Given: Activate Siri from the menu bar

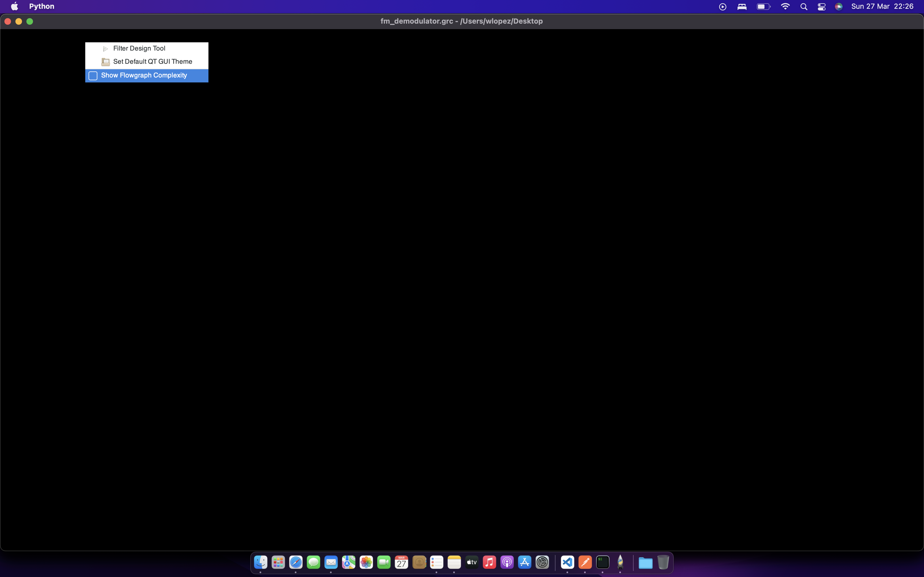Looking at the screenshot, I should 839,7.
